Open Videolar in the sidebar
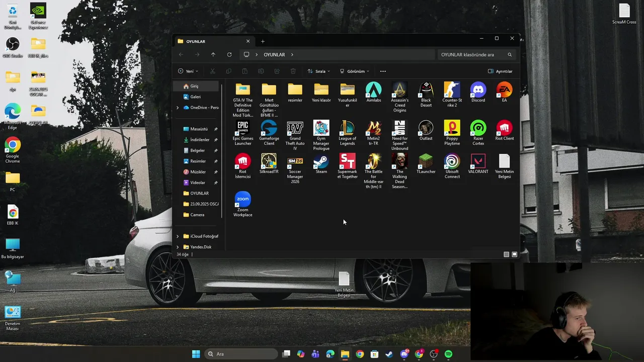 point(196,183)
